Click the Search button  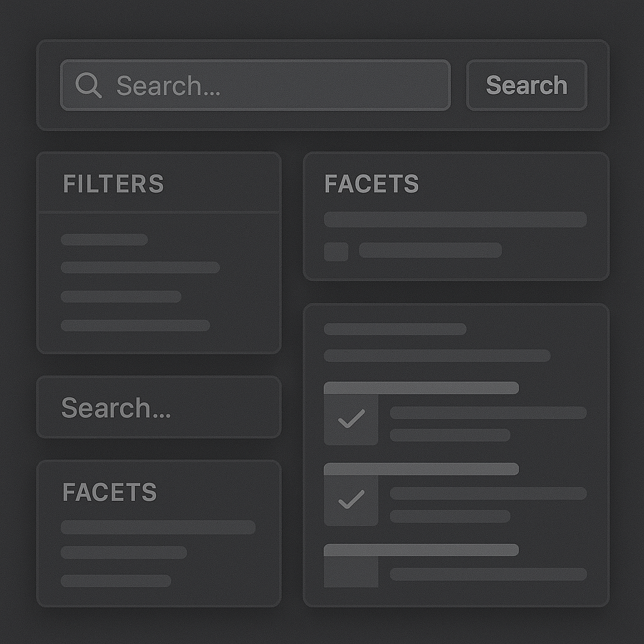[526, 85]
